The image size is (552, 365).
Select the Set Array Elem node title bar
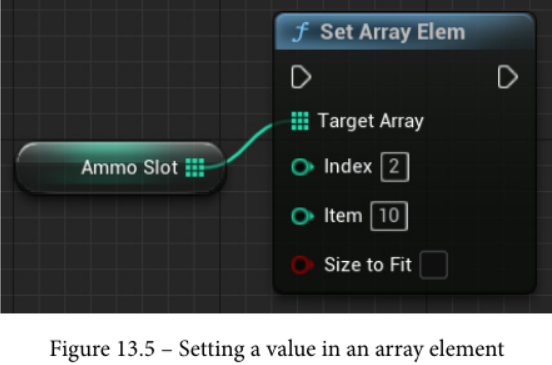point(405,32)
